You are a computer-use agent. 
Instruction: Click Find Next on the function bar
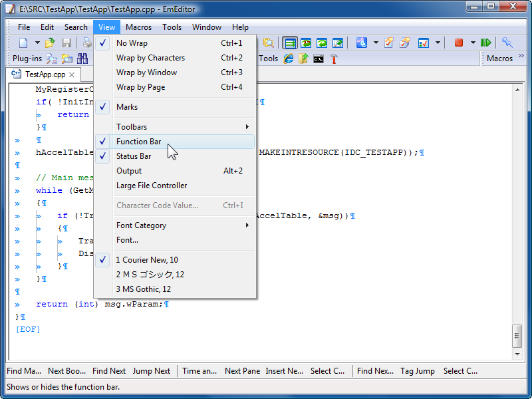(109, 371)
